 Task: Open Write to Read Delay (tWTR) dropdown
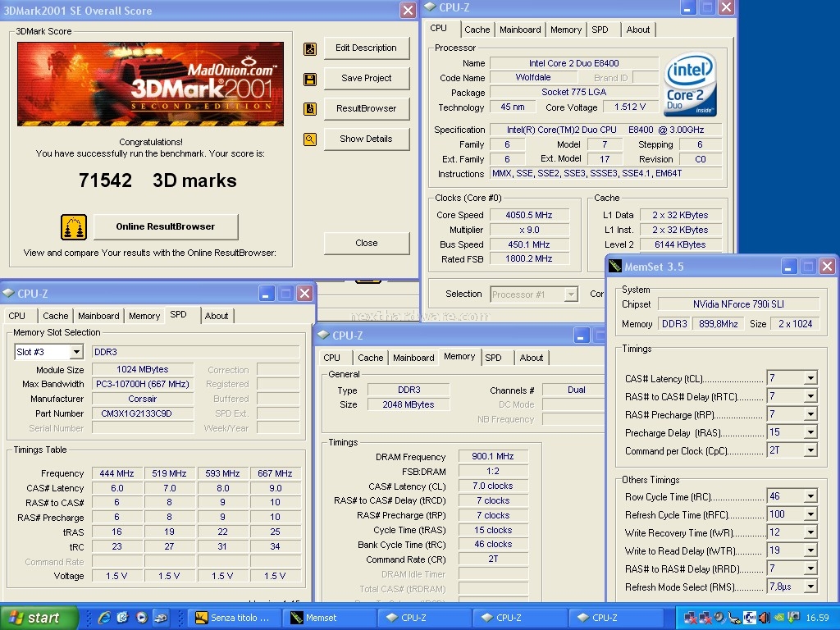(x=810, y=550)
